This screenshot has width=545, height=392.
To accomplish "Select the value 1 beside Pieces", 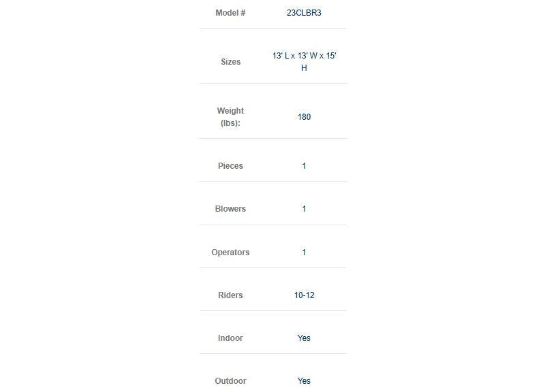I will tap(304, 166).
